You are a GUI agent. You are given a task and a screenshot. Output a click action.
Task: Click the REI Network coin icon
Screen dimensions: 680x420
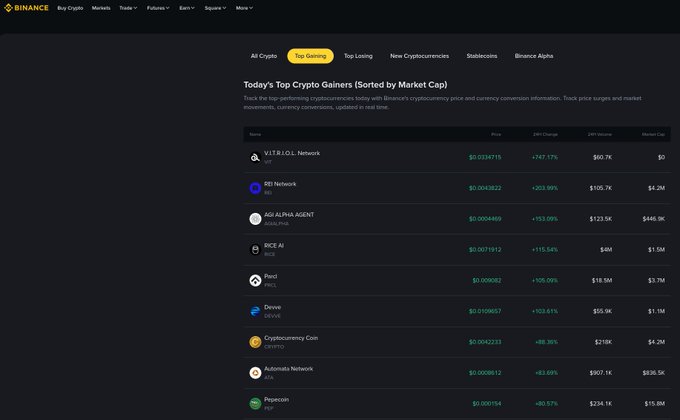point(255,188)
